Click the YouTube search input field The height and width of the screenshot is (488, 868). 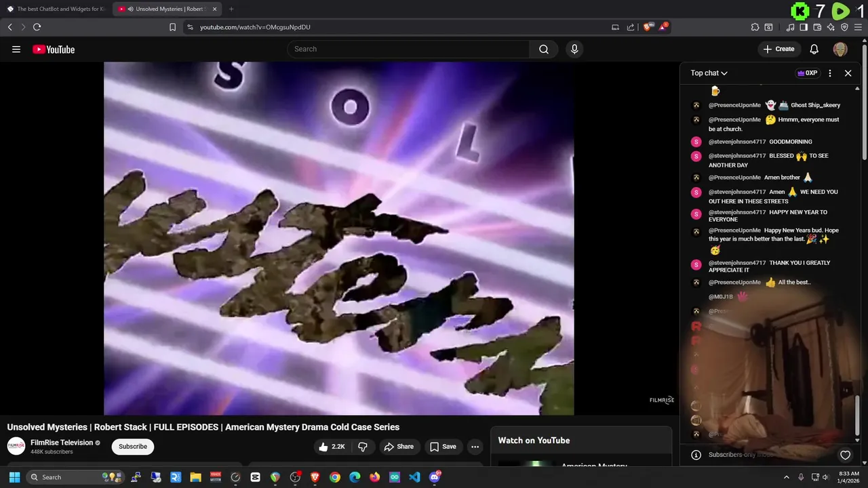click(x=408, y=49)
